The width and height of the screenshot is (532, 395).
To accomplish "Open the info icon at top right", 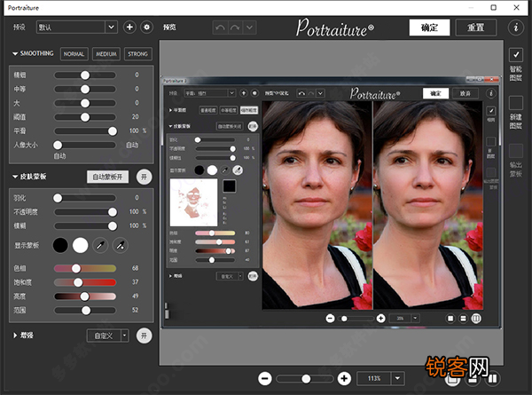I will point(516,28).
